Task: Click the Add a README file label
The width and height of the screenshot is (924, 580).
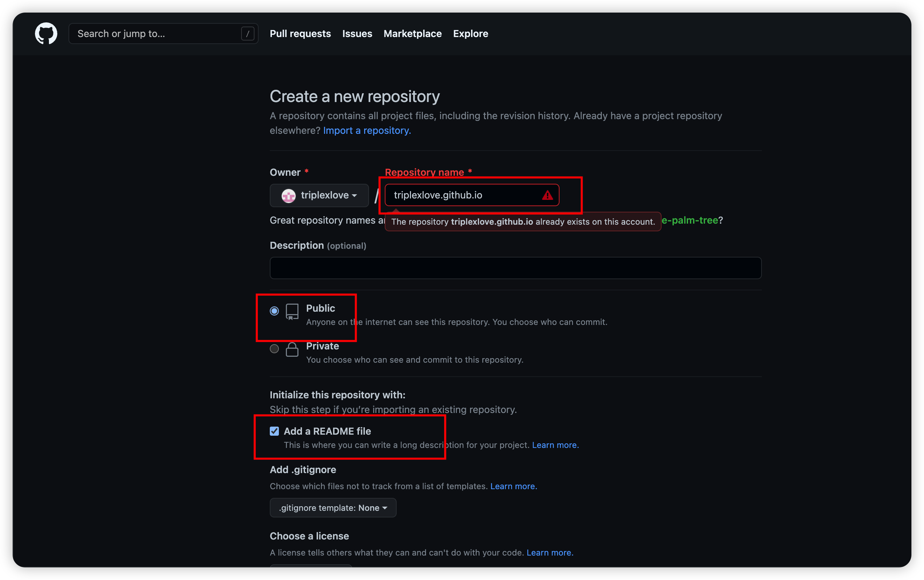Action: click(x=327, y=431)
